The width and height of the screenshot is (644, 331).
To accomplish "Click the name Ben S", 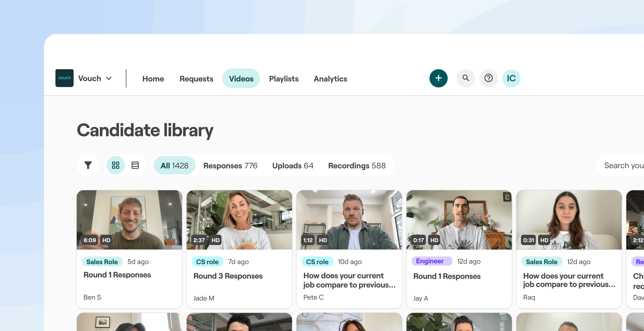I will [92, 297].
